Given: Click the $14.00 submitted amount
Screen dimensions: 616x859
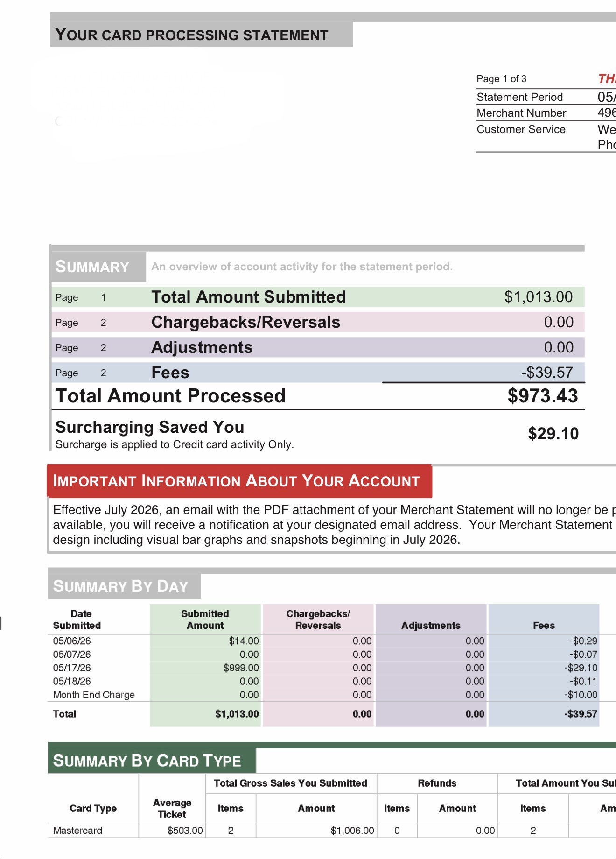Looking at the screenshot, I should point(244,641).
